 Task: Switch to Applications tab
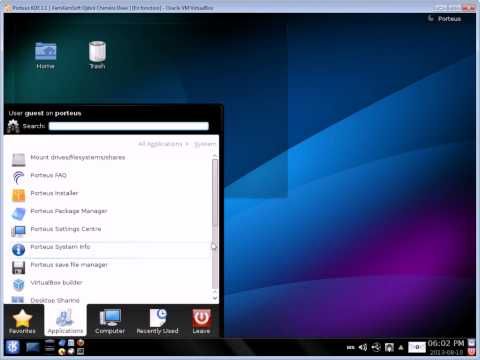(x=65, y=321)
